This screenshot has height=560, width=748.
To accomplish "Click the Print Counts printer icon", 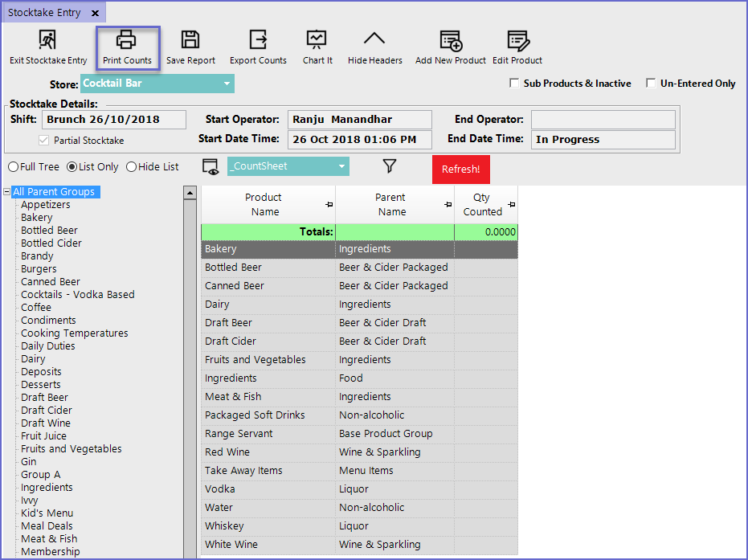I will click(x=127, y=40).
